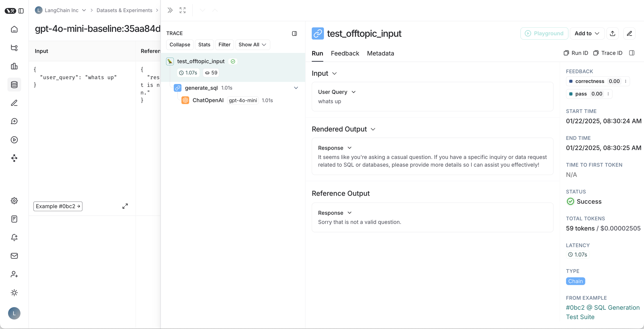Screen dimensions: 644x329
Task: Open the settings gear in sidebar
Action: (x=14, y=201)
